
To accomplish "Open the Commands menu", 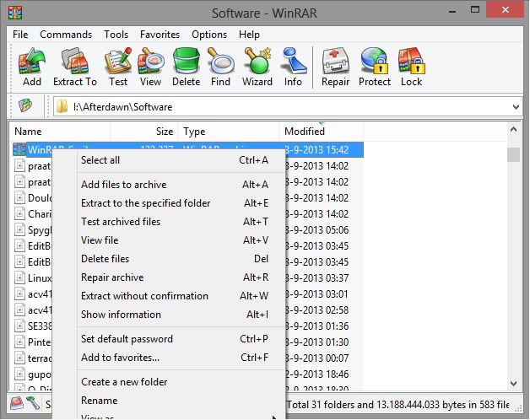I will click(66, 35).
